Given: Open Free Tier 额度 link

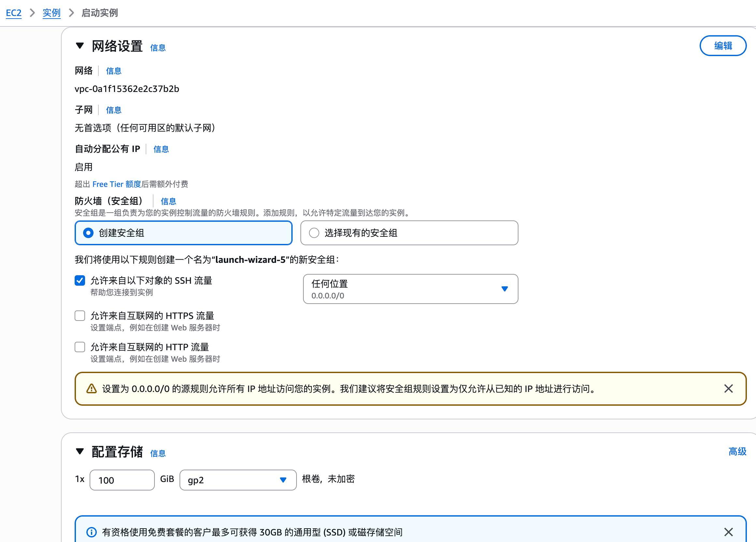Looking at the screenshot, I should pyautogui.click(x=117, y=184).
